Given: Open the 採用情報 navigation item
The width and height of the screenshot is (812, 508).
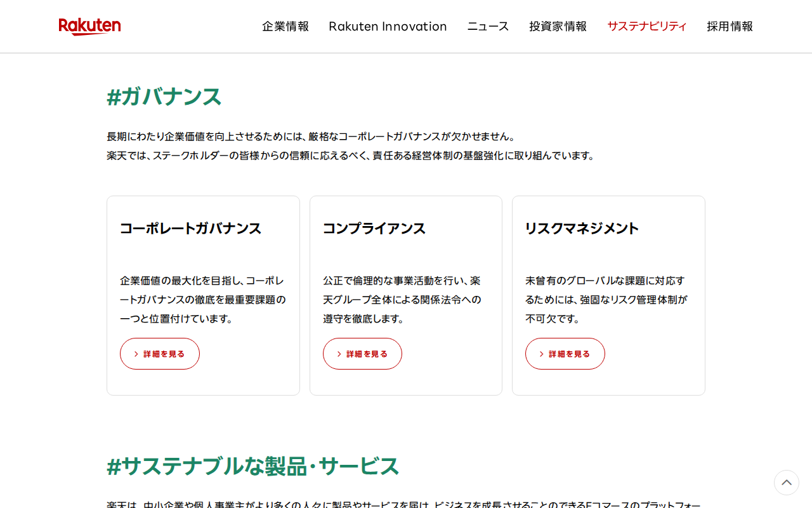Looking at the screenshot, I should (x=730, y=26).
